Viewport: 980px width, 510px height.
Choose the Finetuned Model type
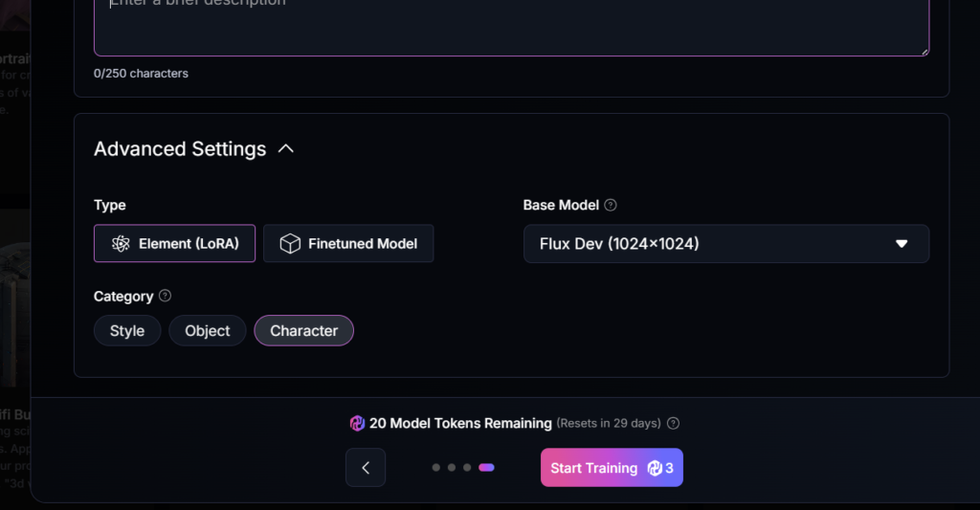point(348,244)
